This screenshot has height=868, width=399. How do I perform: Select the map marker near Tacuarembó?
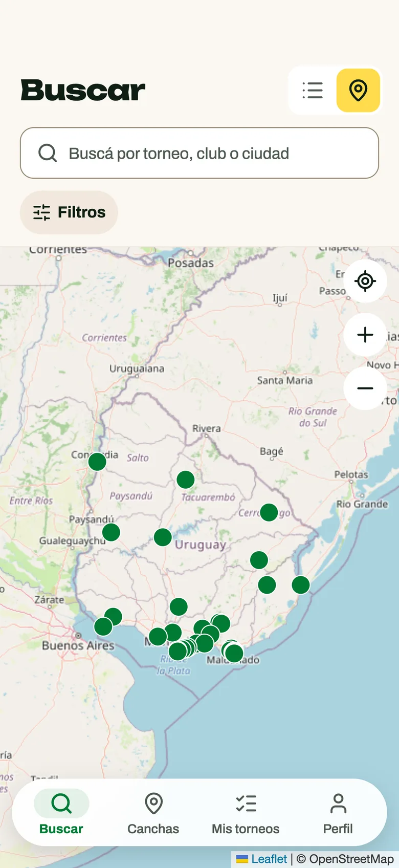[186, 480]
